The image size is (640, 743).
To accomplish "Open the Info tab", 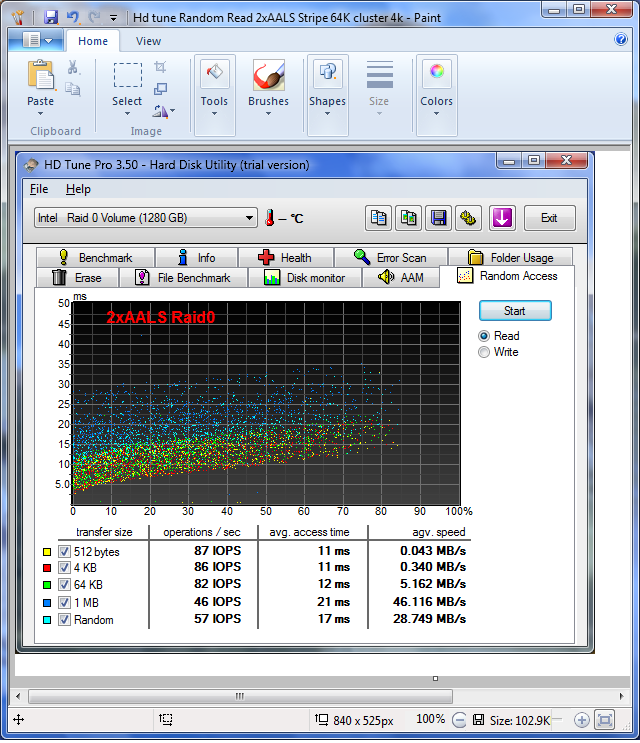I will [x=197, y=258].
